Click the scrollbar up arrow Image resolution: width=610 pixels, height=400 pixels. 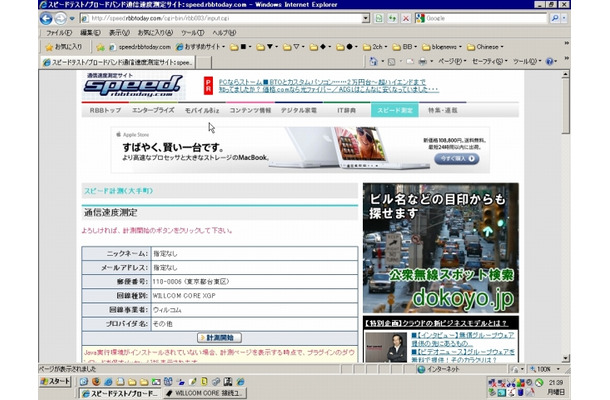[x=566, y=74]
